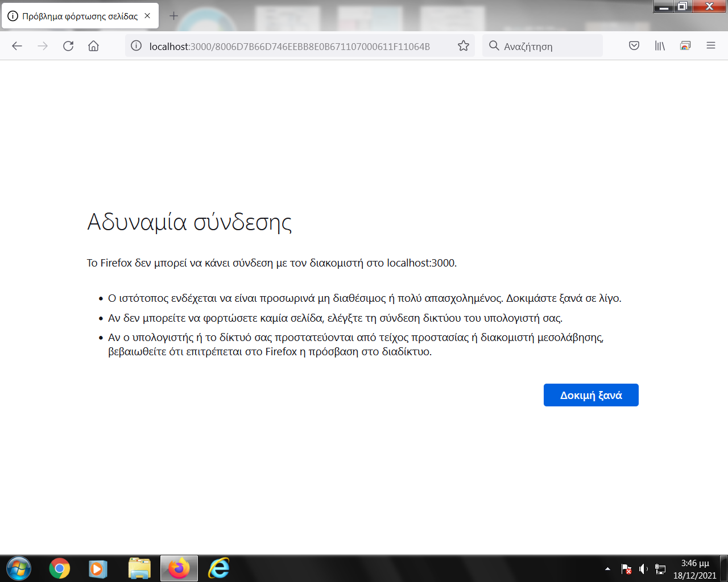Show hidden system tray icons
This screenshot has height=582, width=728.
(x=607, y=569)
